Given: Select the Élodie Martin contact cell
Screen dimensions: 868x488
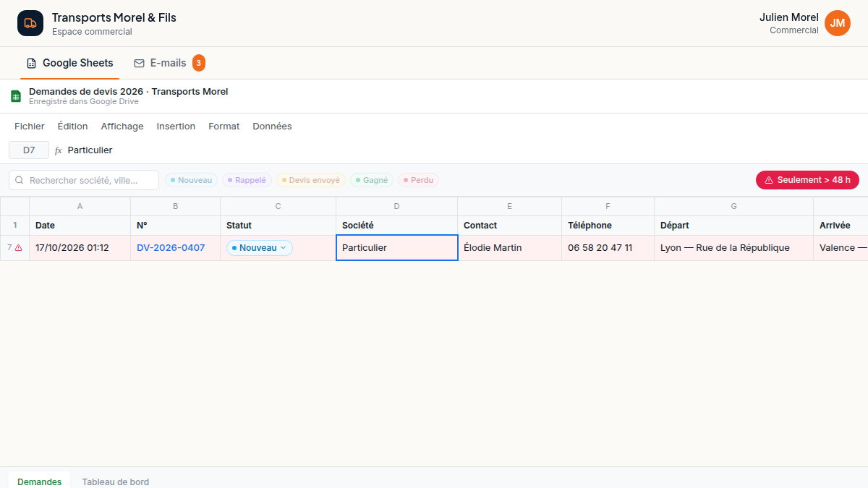Looking at the screenshot, I should coord(510,248).
